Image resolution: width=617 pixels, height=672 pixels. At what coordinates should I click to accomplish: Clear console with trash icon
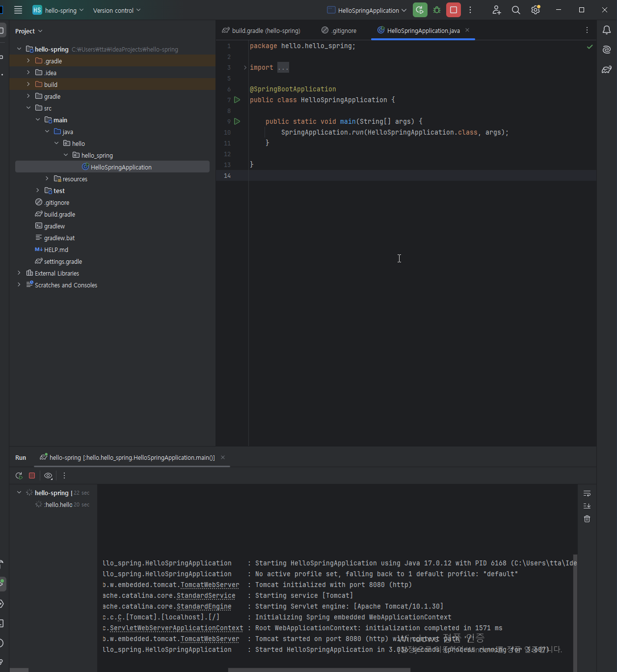click(x=587, y=519)
